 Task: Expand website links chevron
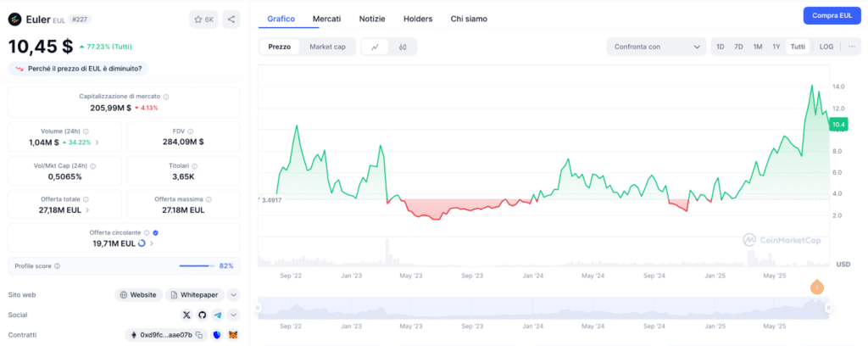click(x=234, y=295)
